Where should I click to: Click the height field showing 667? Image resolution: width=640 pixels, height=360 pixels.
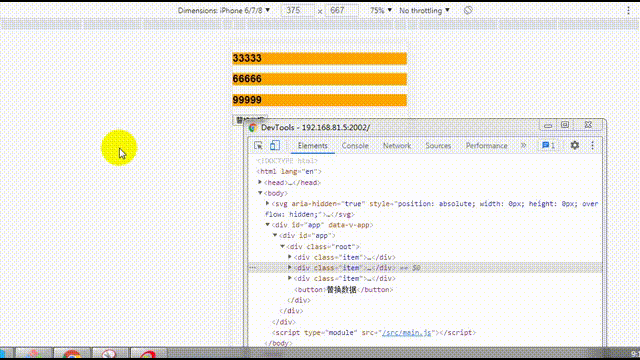pos(342,11)
